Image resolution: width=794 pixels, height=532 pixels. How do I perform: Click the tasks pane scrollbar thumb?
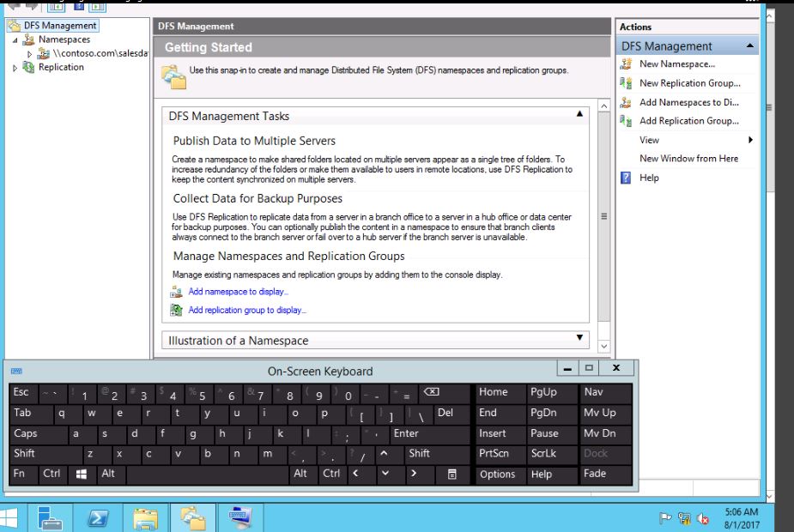[x=603, y=216]
